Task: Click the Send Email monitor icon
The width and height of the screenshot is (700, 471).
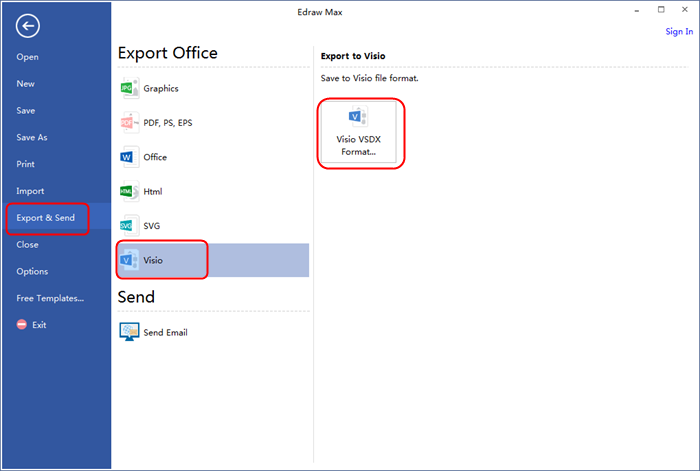Action: point(129,332)
